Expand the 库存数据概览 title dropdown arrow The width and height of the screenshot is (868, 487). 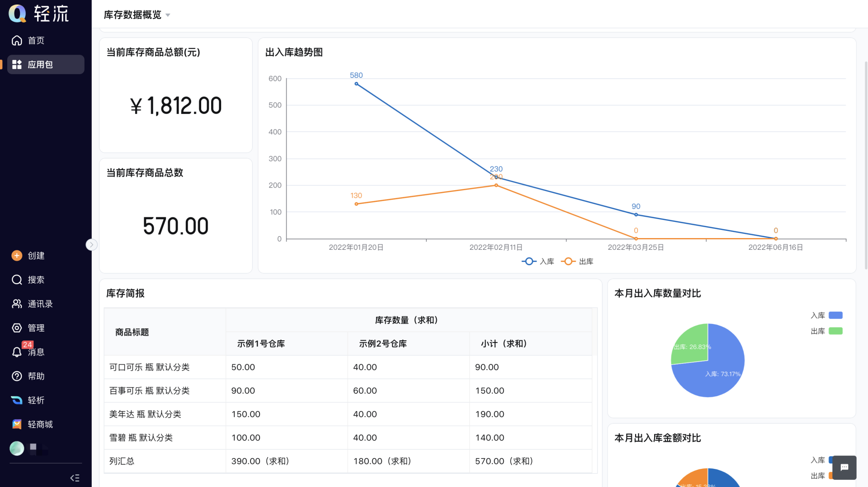click(168, 15)
